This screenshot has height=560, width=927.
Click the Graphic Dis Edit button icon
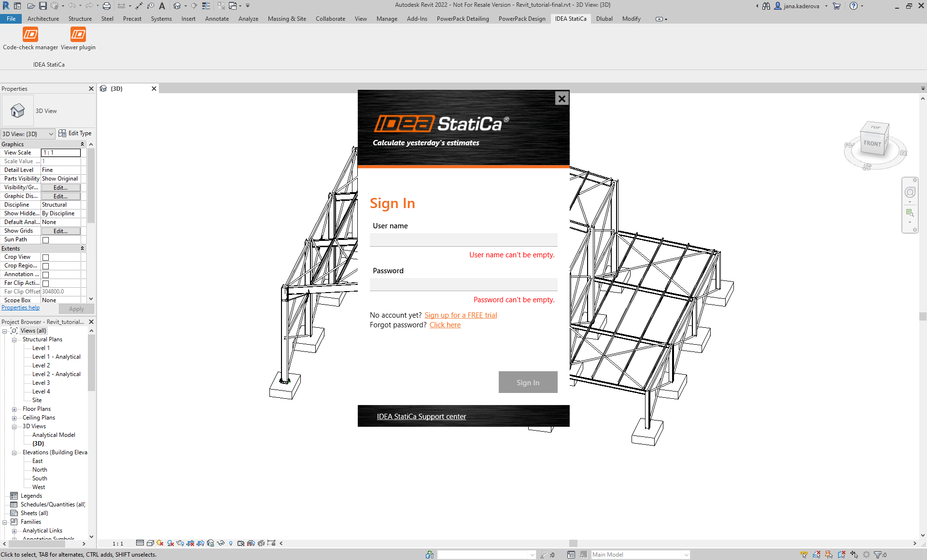pyautogui.click(x=60, y=195)
